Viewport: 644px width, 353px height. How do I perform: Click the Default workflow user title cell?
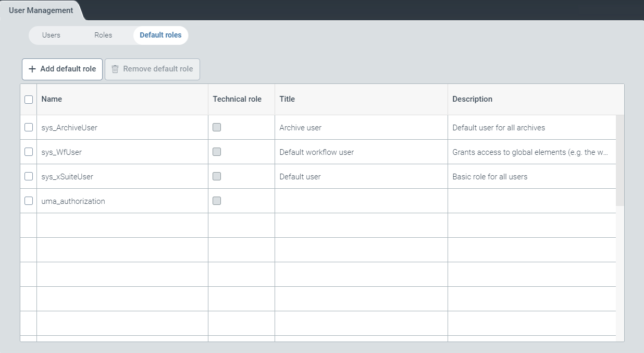pyautogui.click(x=316, y=152)
